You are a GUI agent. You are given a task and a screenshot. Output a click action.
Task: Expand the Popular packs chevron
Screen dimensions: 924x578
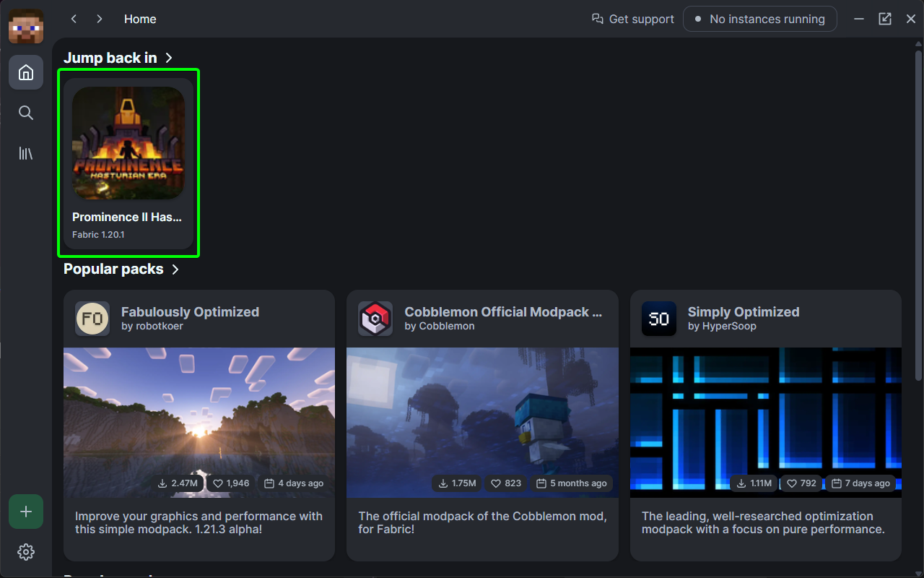175,269
